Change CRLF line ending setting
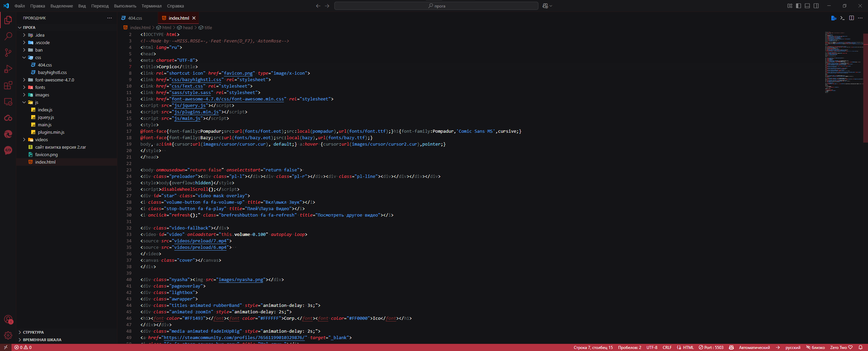Image resolution: width=868 pixels, height=351 pixels. click(x=667, y=347)
